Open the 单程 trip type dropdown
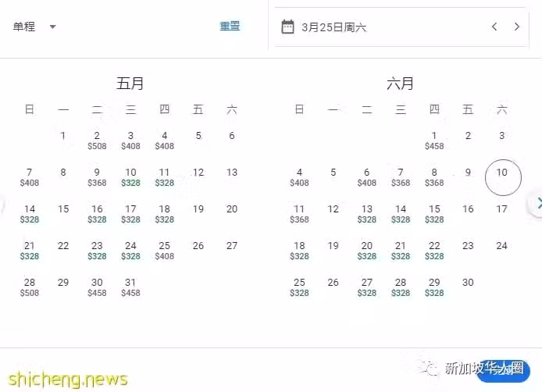 pos(34,27)
